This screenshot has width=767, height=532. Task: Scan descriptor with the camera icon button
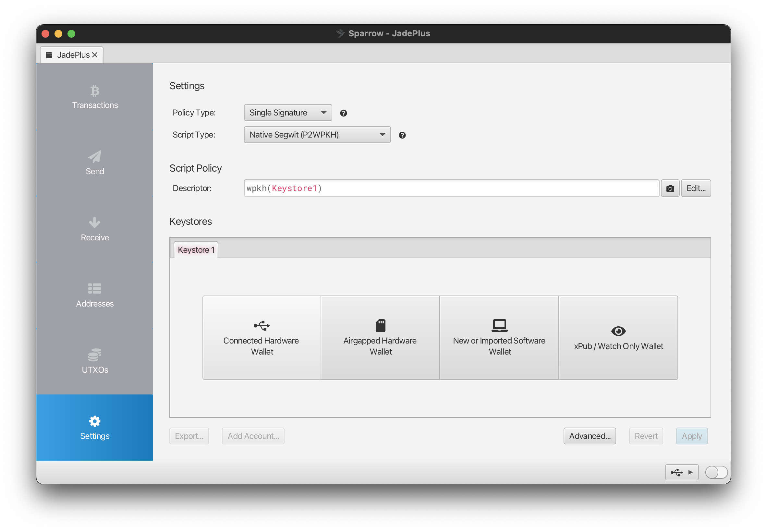[670, 188]
